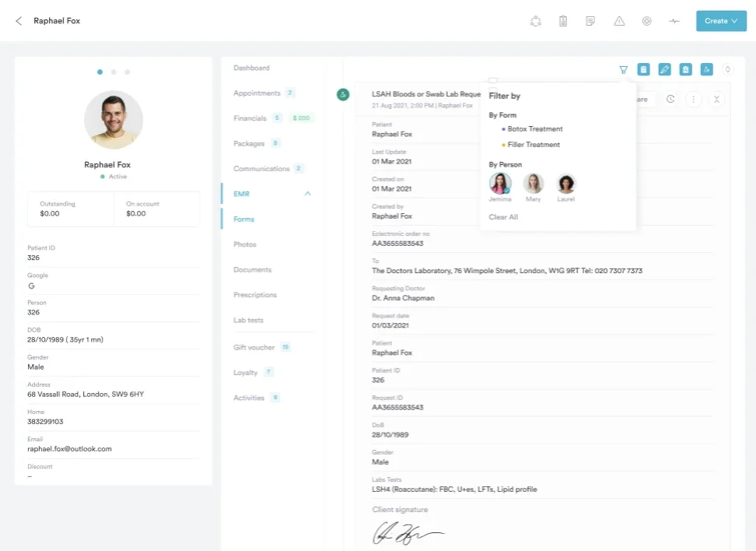756x551 pixels.
Task: Filter by Botox Treatment form
Action: (534, 129)
